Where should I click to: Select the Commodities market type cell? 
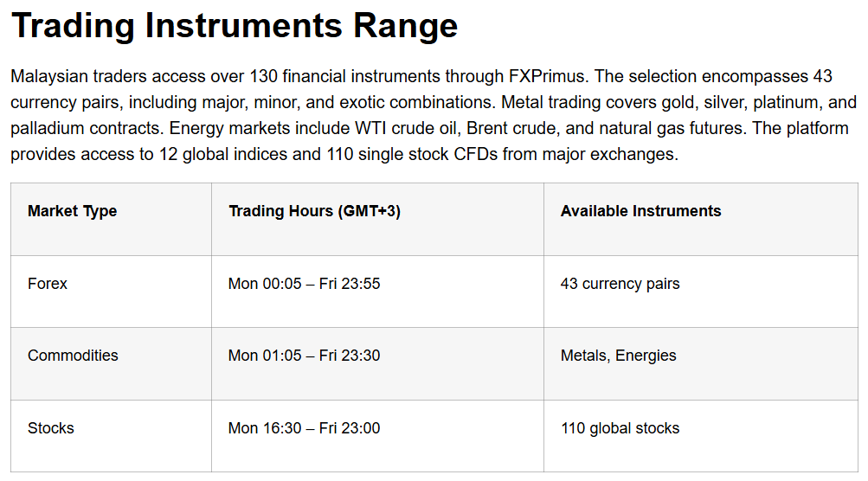tap(73, 356)
